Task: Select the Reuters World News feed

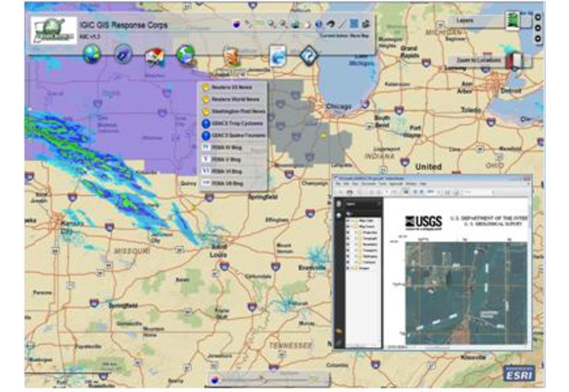Action: (233, 99)
